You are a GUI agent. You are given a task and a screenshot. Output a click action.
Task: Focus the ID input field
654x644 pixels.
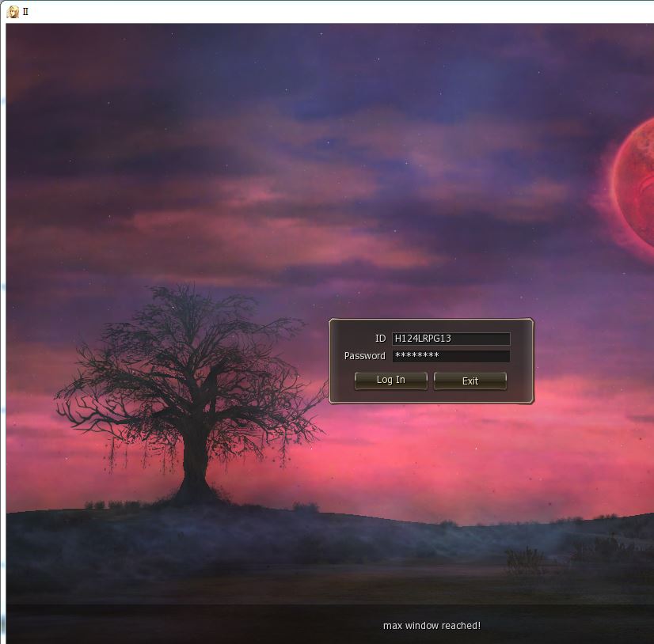point(451,339)
